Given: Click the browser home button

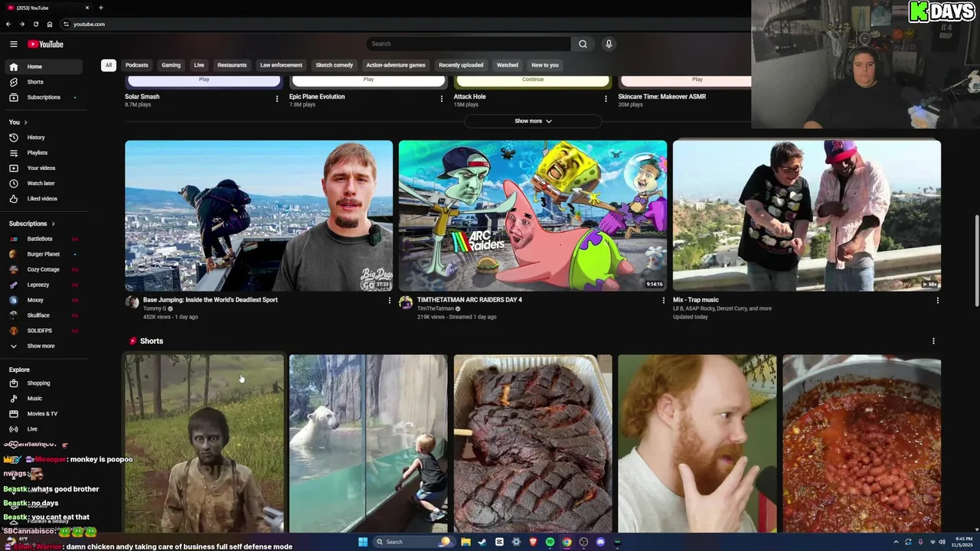Looking at the screenshot, I should pos(50,24).
